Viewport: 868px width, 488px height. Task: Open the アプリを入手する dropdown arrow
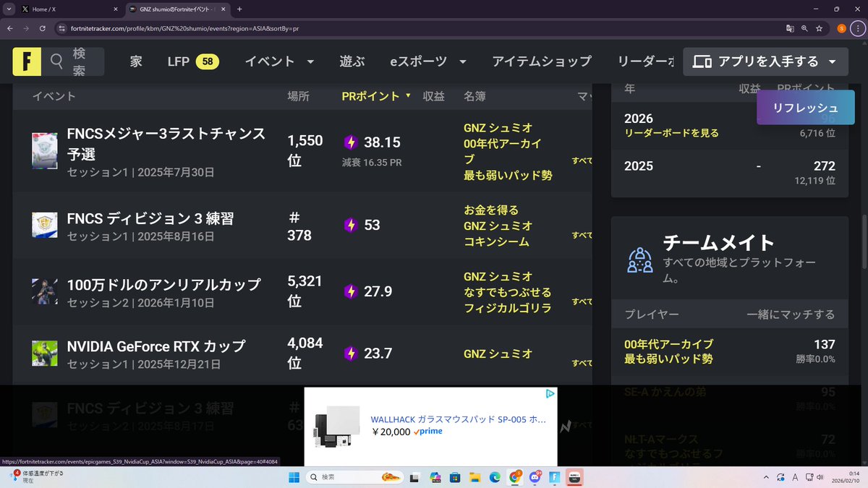pyautogui.click(x=833, y=62)
